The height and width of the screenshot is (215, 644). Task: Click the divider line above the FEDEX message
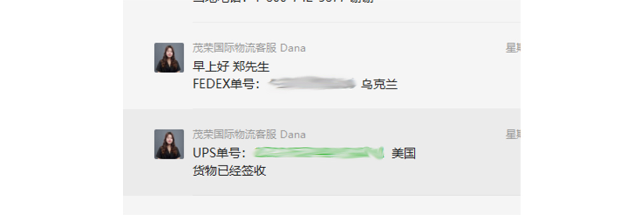coord(356,23)
